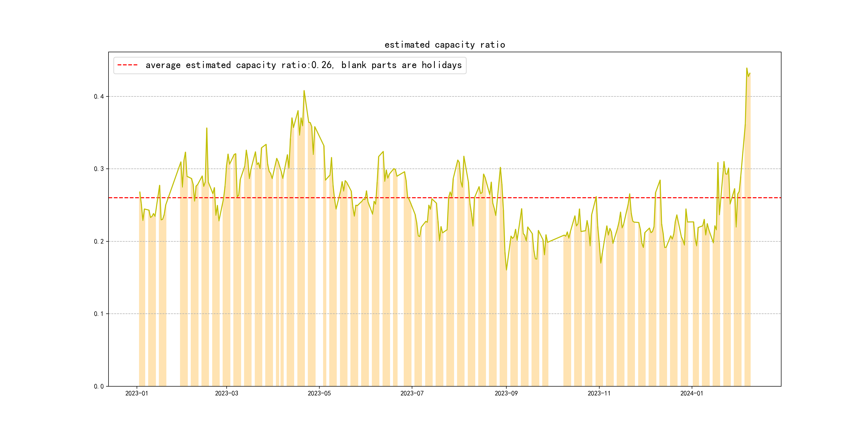Click the 2023-01 x-axis date label
The image size is (868, 434).
[x=137, y=393]
